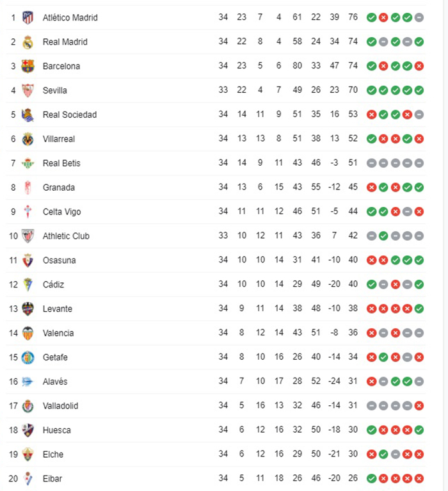Select the Granada team name
Viewport: 448px width, 491px height.
(58, 188)
